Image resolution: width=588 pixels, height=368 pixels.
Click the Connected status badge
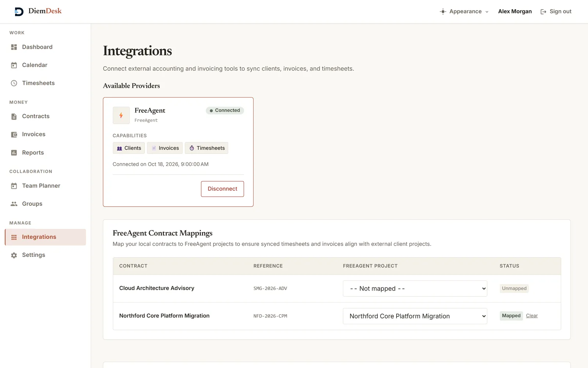pos(225,110)
